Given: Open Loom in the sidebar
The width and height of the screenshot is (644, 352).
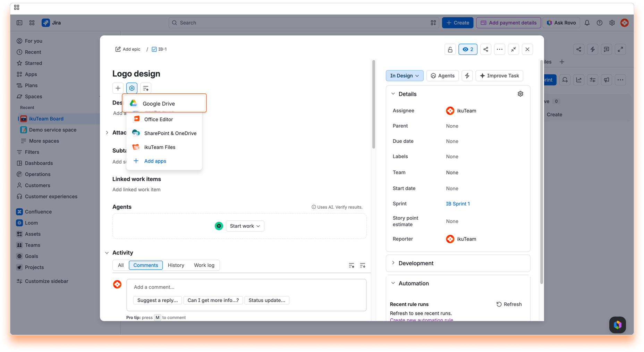Looking at the screenshot, I should 31,223.
